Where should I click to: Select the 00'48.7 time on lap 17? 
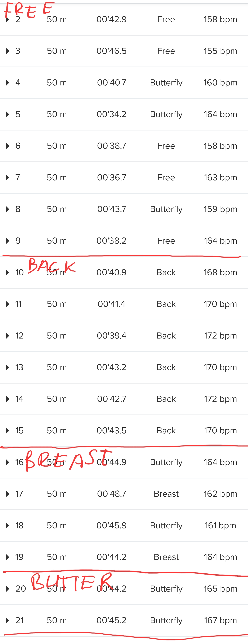(112, 494)
